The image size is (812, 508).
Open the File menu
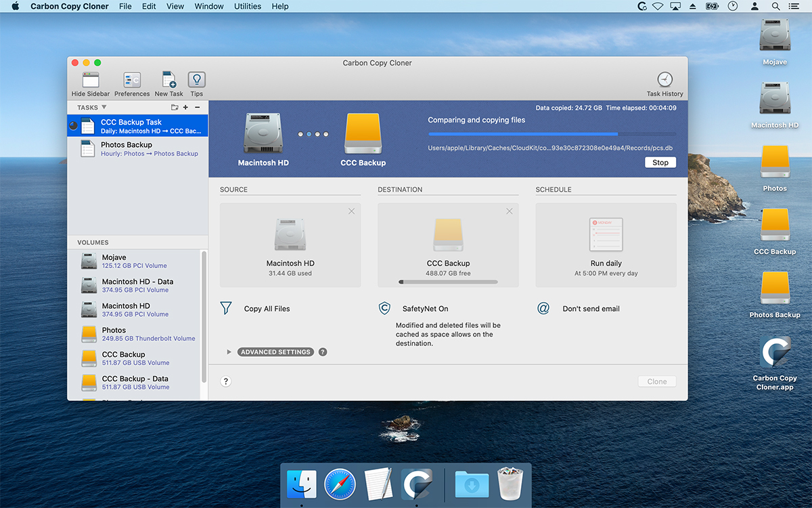[x=125, y=6]
